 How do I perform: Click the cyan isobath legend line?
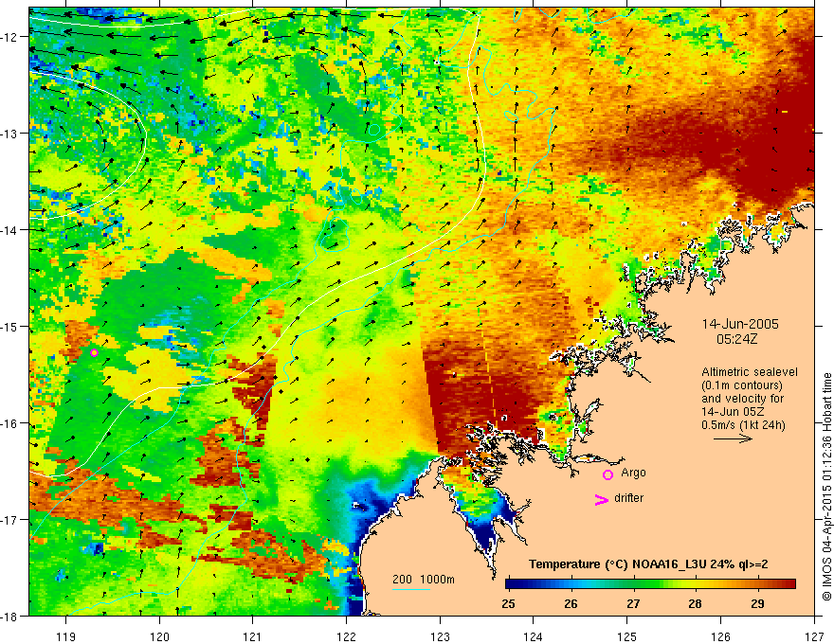pyautogui.click(x=411, y=589)
